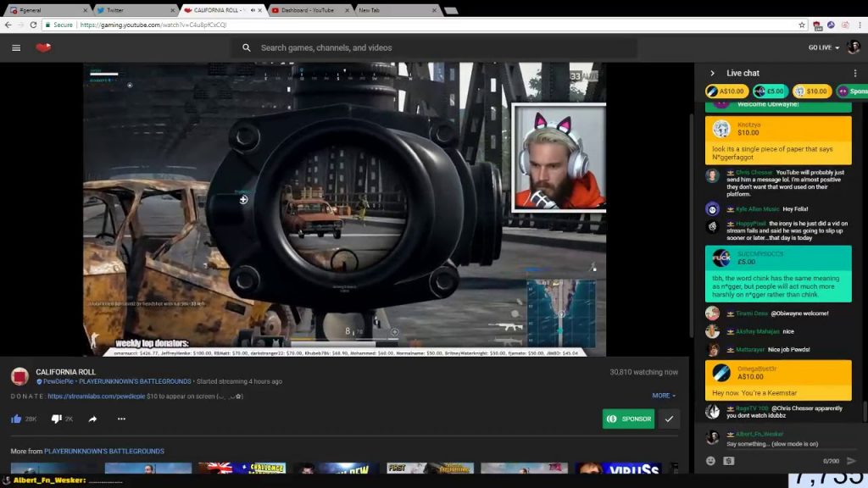Click the green SPONSOR button
The image size is (868, 488).
628,419
